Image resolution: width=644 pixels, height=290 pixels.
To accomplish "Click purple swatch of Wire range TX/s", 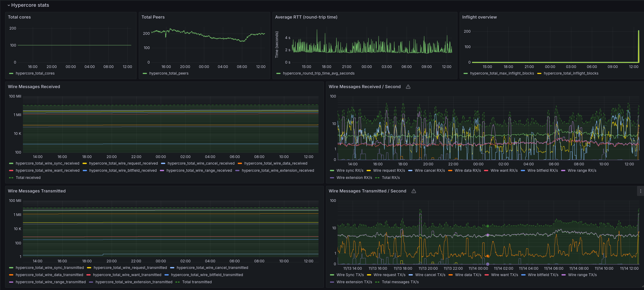I will click(563, 275).
